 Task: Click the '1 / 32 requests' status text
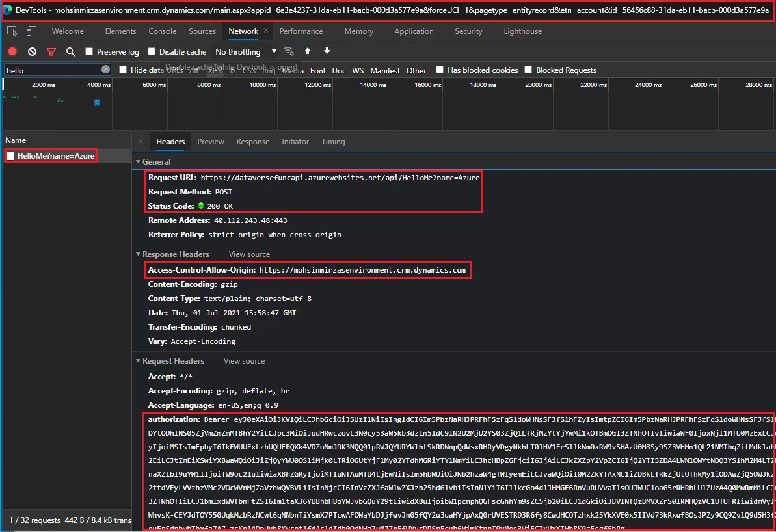click(x=35, y=520)
